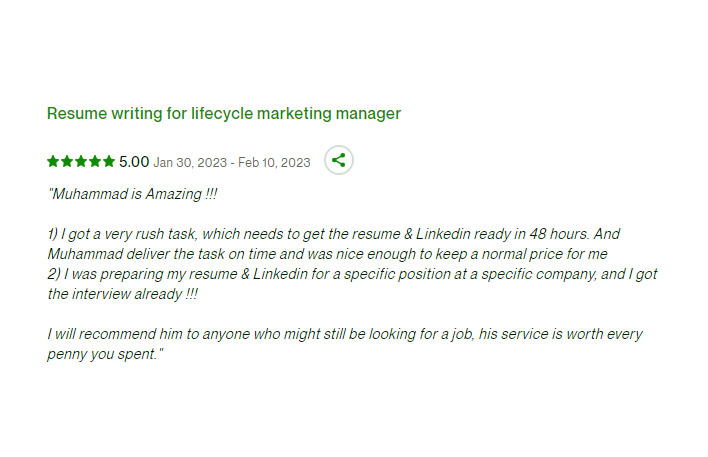Click the line 'Muhammad deliver the task on time'
This screenshot has width=708, height=457.
[327, 254]
